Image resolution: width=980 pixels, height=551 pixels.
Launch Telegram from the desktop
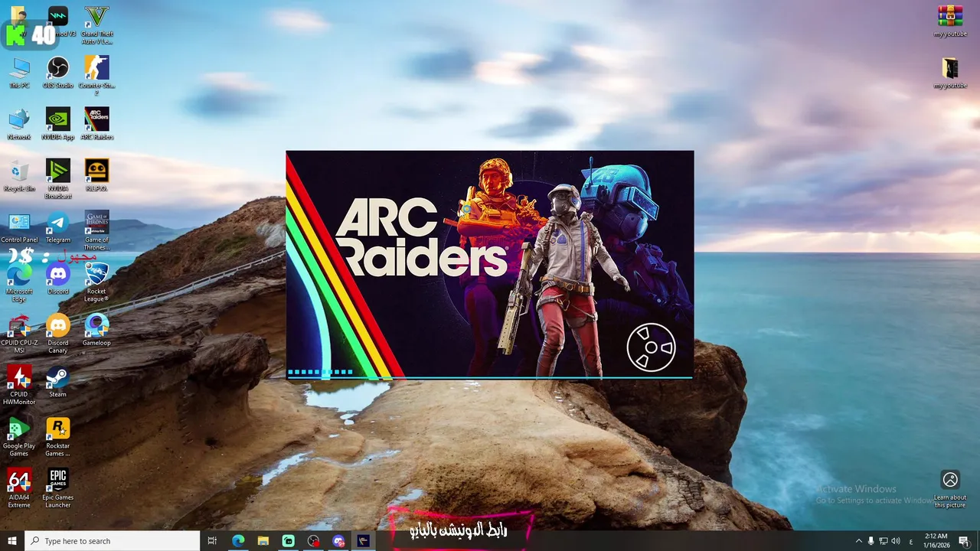pyautogui.click(x=58, y=227)
